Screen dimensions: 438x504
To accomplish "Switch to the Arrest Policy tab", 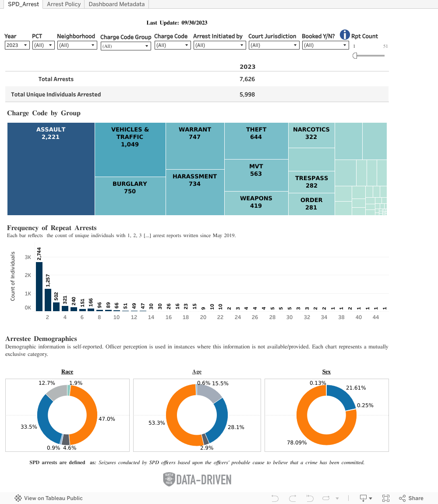I will (64, 4).
